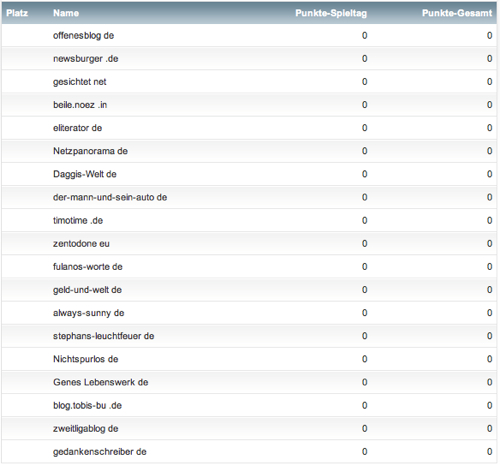The width and height of the screenshot is (500, 466).
Task: Click Punkte-Spieltag value for Netzpanorama de
Action: (x=364, y=151)
